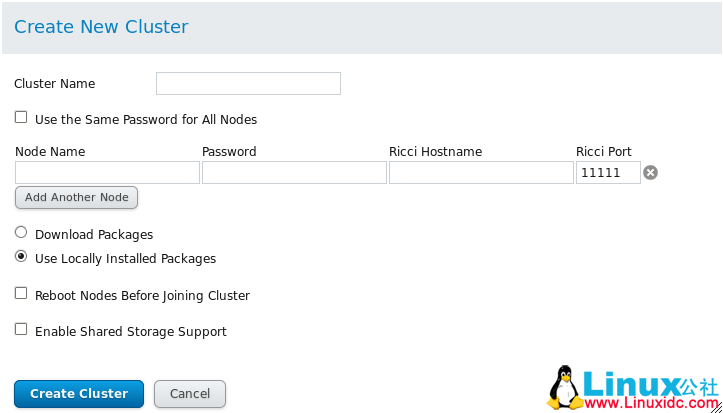This screenshot has height=413, width=723.
Task: Choose Use Locally Installed Packages radio button
Action: tap(21, 257)
